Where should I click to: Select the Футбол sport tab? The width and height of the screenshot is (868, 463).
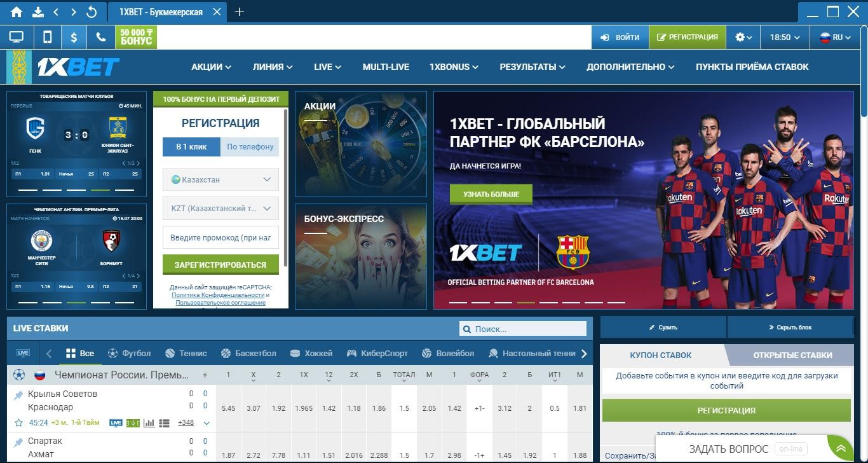130,354
